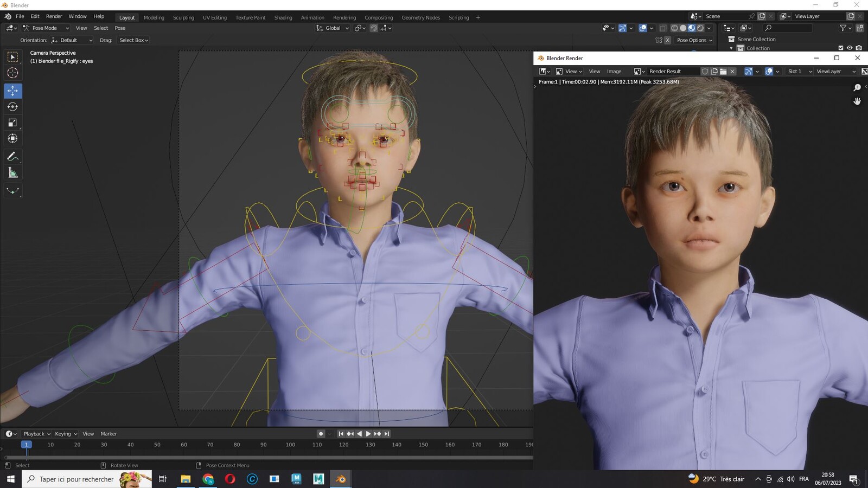Switch to the Sculpting workspace tab
868x488 pixels.
point(183,17)
